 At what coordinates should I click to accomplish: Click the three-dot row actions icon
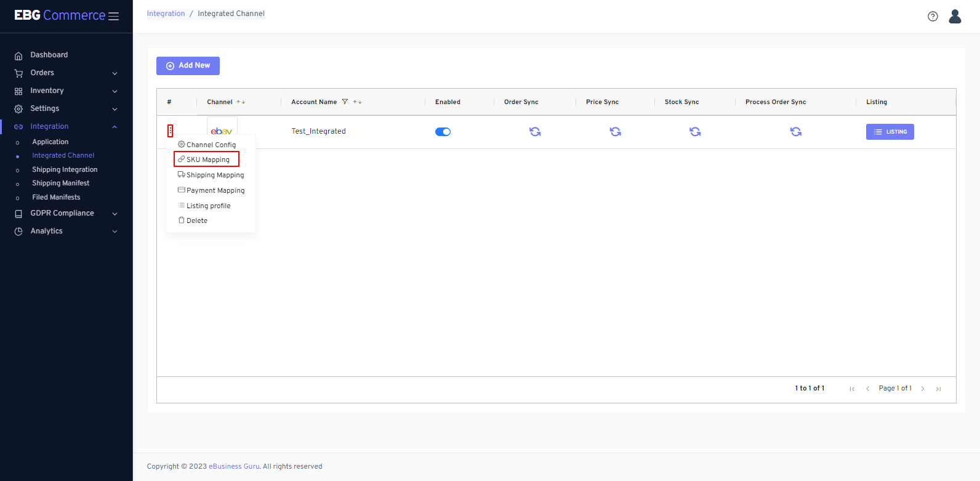[x=171, y=131]
